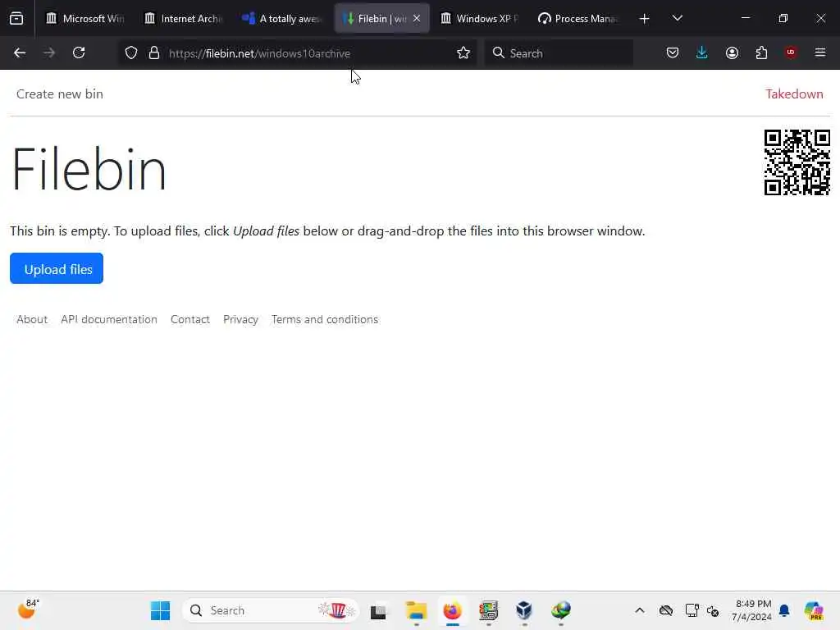Open the VirtualBox cube taskbar icon
This screenshot has width=840, height=630.
pos(524,611)
